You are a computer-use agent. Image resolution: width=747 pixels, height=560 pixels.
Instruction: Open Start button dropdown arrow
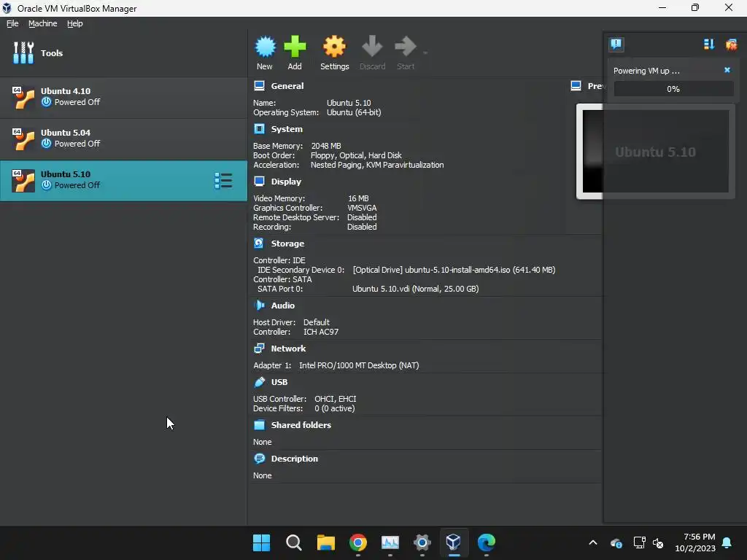(425, 52)
